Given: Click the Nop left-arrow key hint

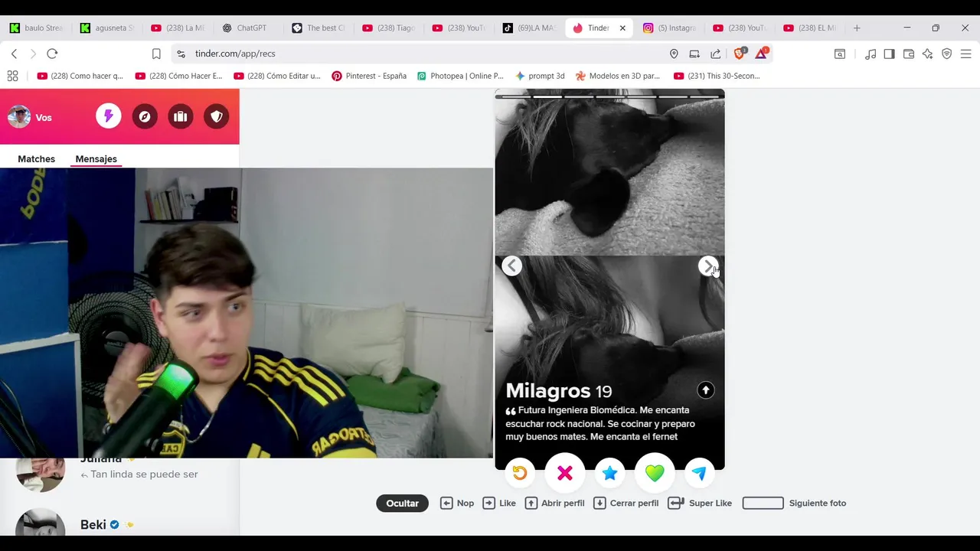Looking at the screenshot, I should (457, 503).
